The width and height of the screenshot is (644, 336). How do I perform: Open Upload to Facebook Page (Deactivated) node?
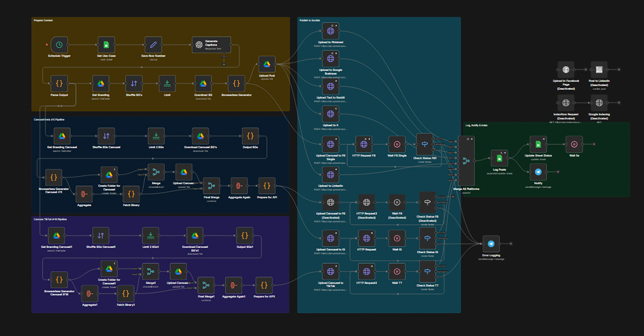pos(565,69)
